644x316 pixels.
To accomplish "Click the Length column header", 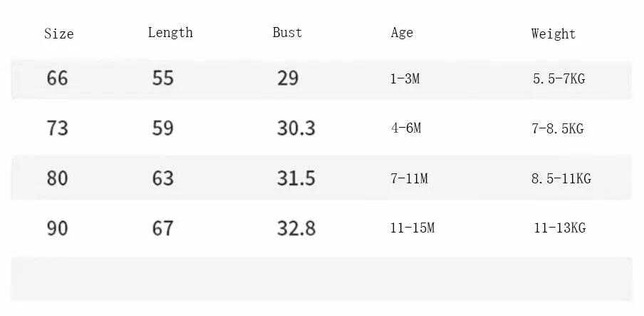I will 170,33.
